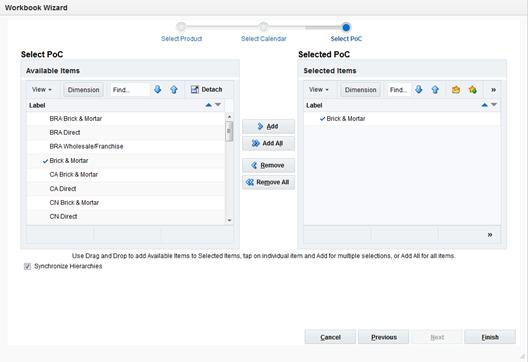Click the Add All button
The height and width of the screenshot is (362, 528).
[x=268, y=143]
